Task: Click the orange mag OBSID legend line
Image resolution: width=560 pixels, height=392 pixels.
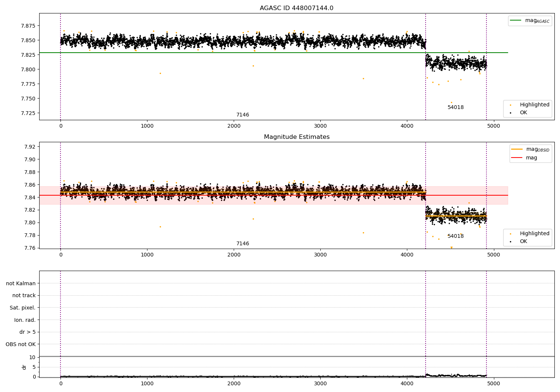Action: pos(517,149)
